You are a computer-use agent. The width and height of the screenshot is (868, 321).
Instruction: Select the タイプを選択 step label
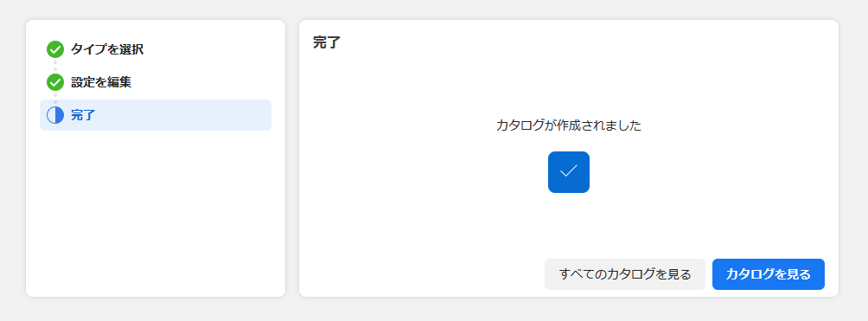coord(107,49)
